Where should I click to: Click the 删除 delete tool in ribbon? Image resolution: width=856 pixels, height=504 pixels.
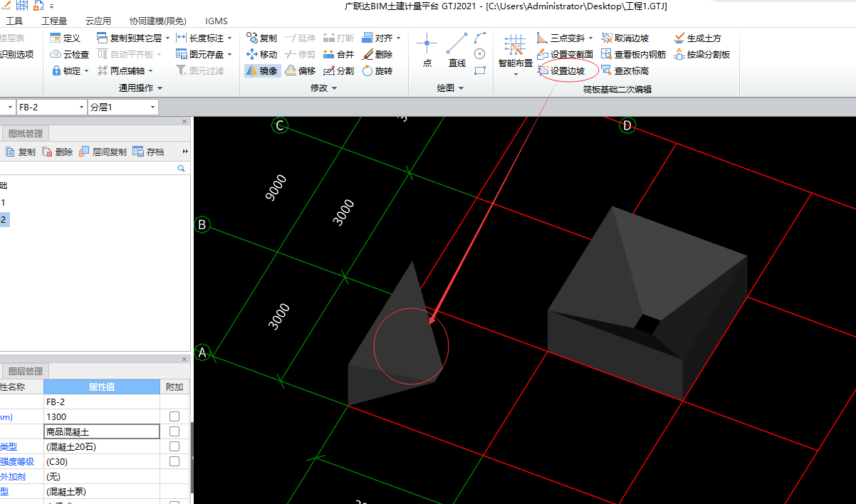tap(377, 54)
